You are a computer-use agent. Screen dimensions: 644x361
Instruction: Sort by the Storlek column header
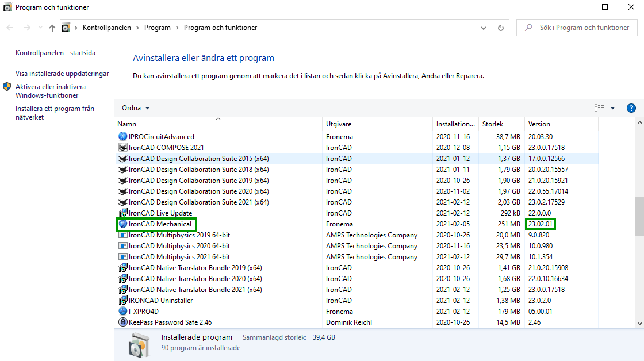coord(501,124)
